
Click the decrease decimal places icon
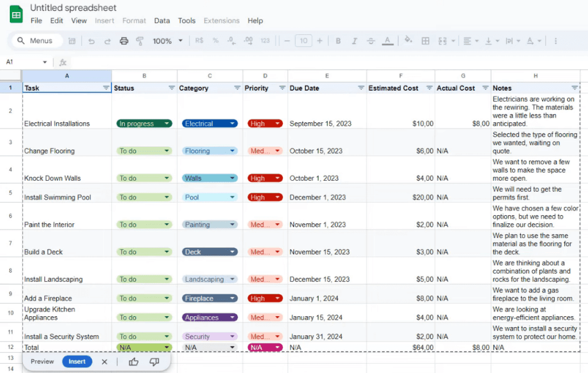[x=232, y=41]
